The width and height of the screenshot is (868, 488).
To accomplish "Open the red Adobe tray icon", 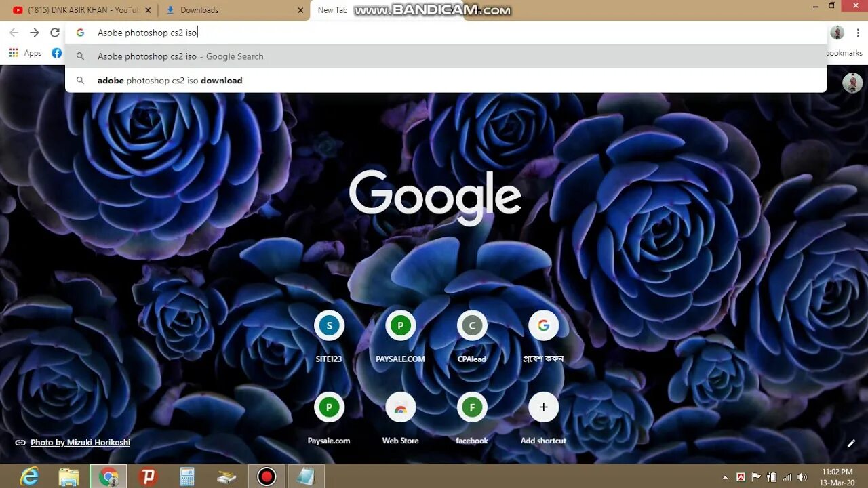I will click(x=741, y=477).
